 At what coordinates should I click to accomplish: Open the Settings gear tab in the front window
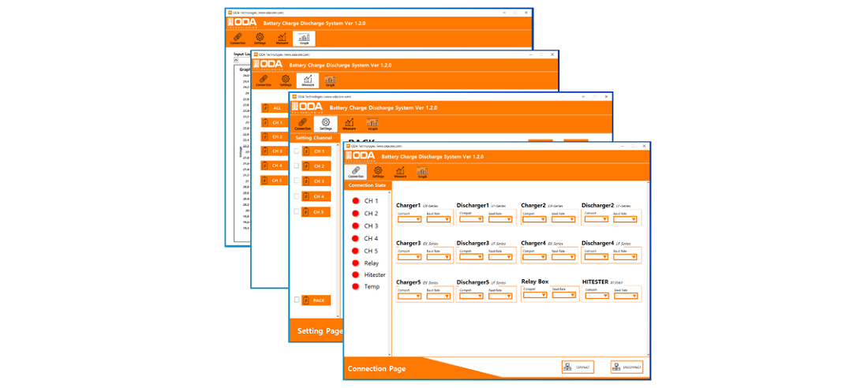(378, 172)
